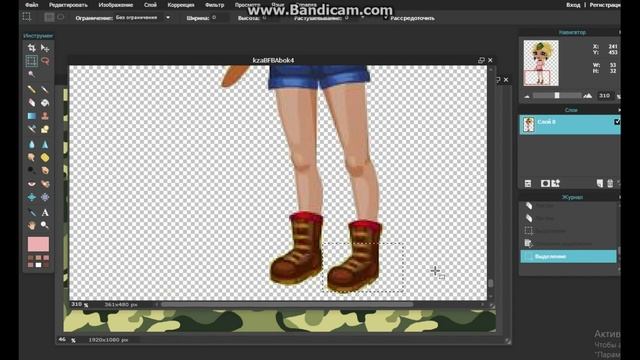Viewport: 640px width, 360px height.
Task: Open the Редактировать menu
Action: 68,5
